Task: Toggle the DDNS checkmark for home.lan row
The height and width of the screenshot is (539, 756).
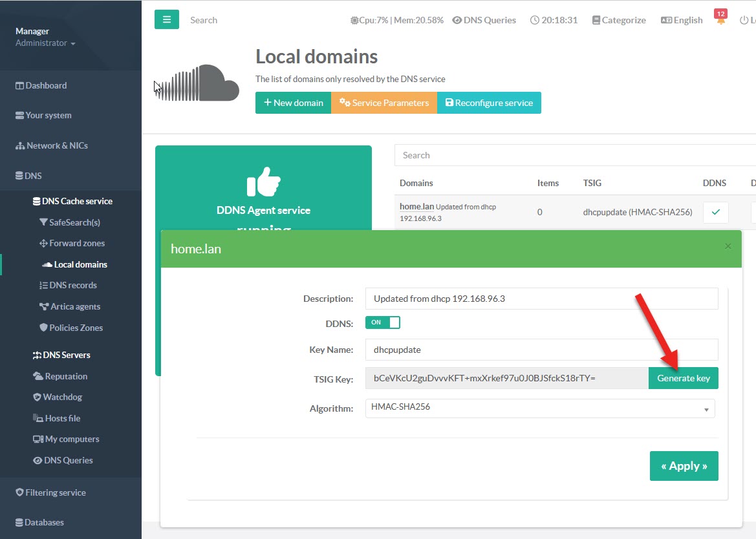Action: (715, 212)
